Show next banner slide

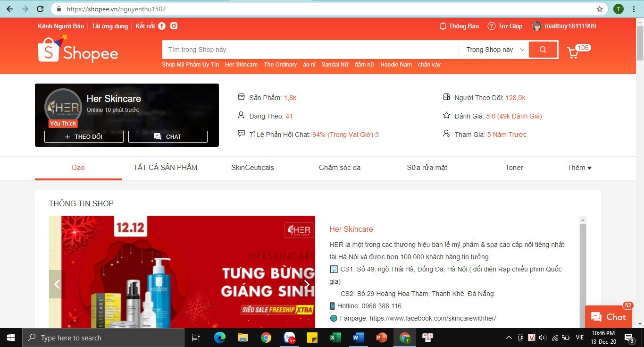tap(307, 284)
